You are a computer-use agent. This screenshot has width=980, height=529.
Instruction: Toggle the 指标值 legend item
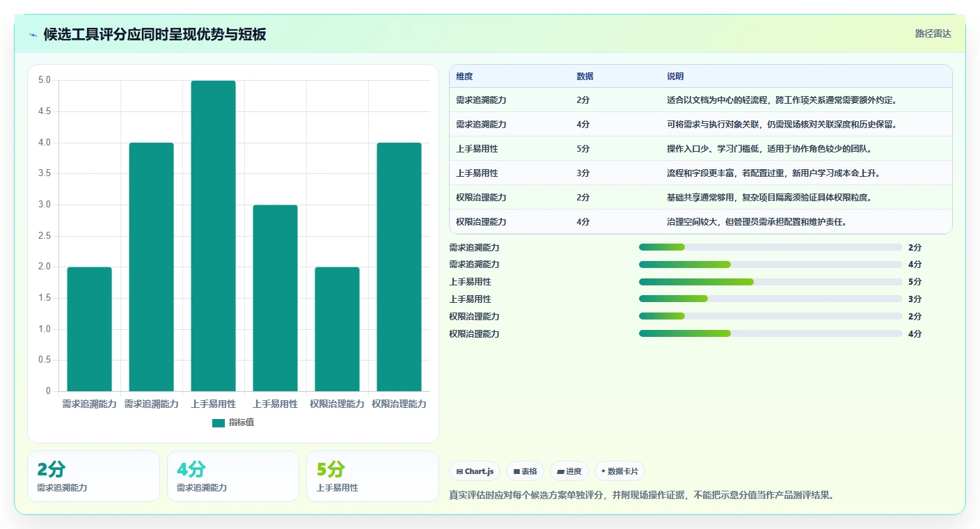coord(233,423)
